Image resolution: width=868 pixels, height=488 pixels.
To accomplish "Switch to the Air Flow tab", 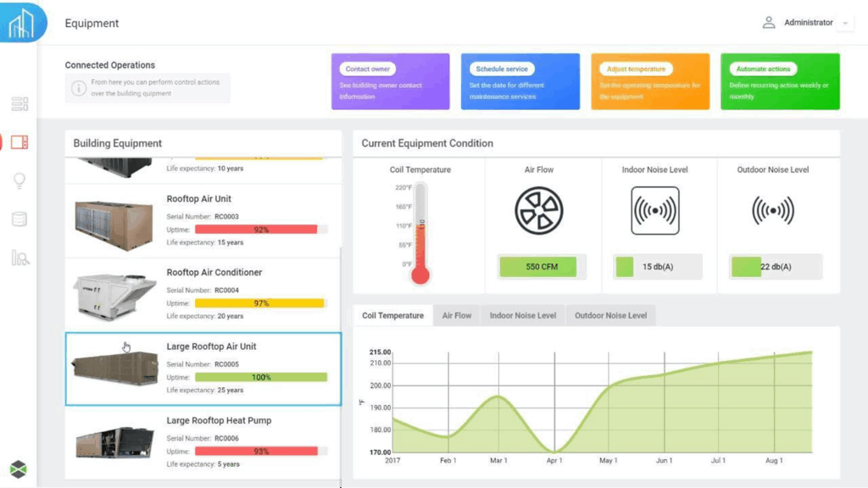I will (x=456, y=314).
